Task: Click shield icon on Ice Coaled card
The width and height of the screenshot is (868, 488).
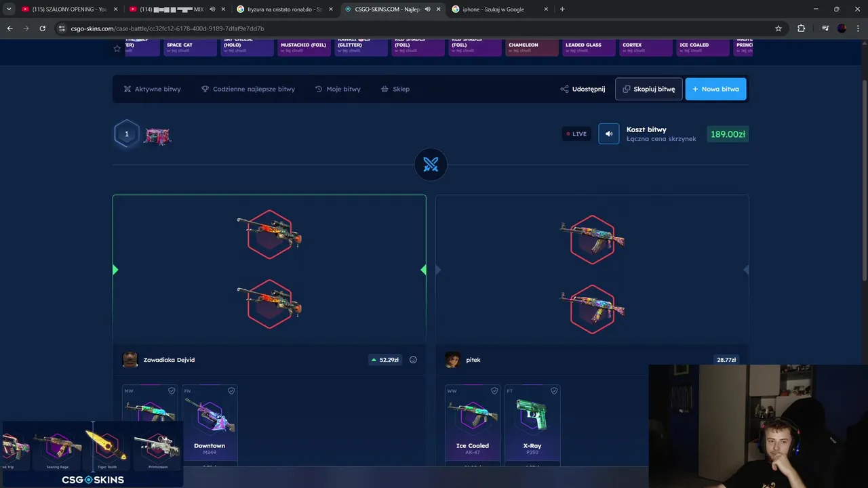Action: click(494, 391)
